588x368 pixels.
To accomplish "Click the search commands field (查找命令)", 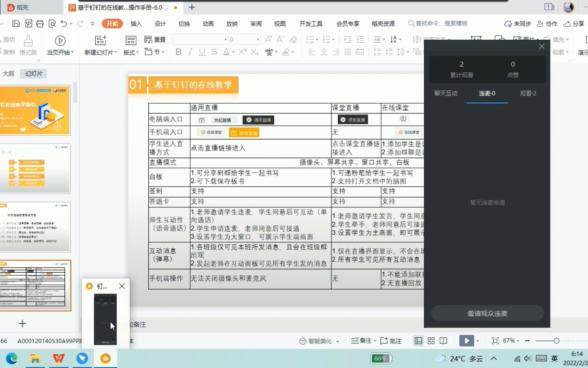I will [438, 24].
